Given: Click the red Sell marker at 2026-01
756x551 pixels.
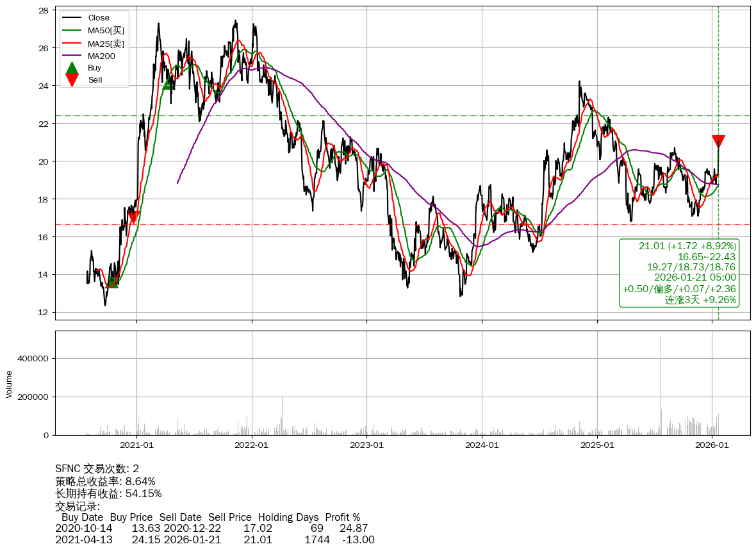Looking at the screenshot, I should pos(718,142).
